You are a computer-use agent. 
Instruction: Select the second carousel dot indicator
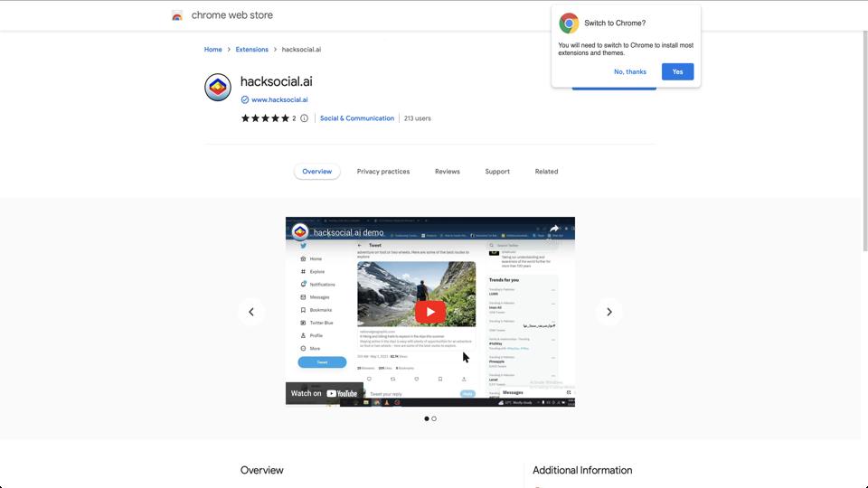(x=434, y=418)
